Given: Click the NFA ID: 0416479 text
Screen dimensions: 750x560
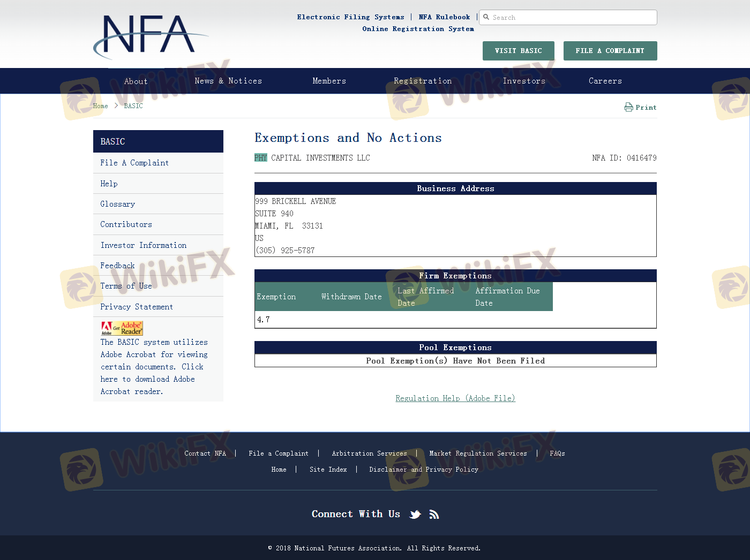Looking at the screenshot, I should coord(624,158).
